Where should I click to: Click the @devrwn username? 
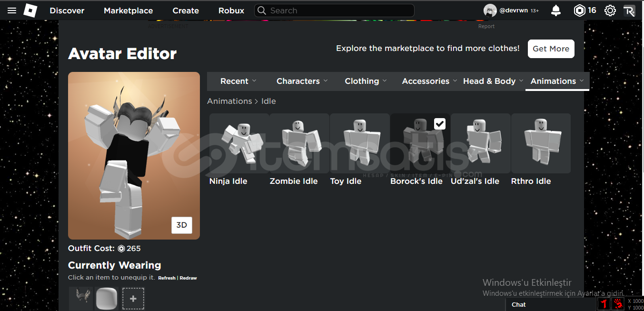tap(514, 10)
